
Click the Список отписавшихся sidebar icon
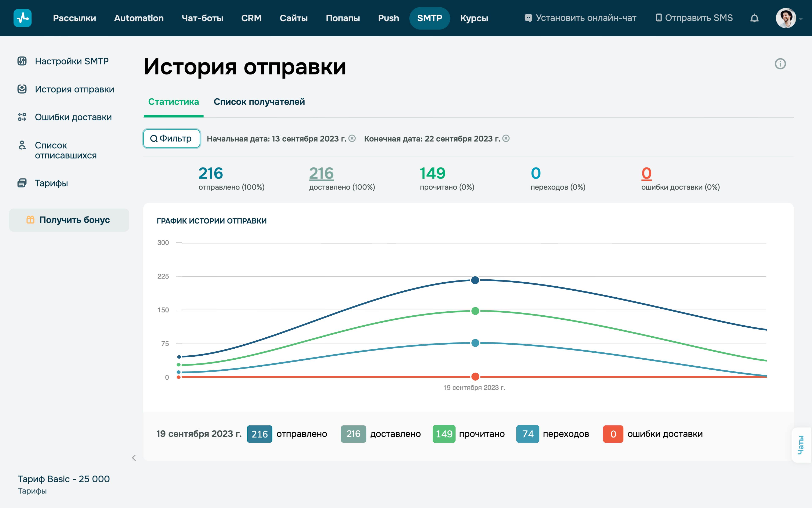click(22, 145)
